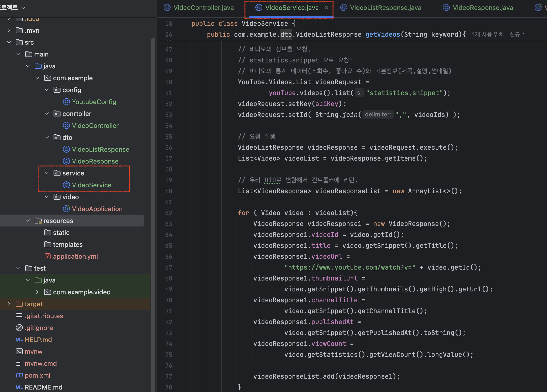
Task: Close the VideoService.java tab
Action: [326, 8]
